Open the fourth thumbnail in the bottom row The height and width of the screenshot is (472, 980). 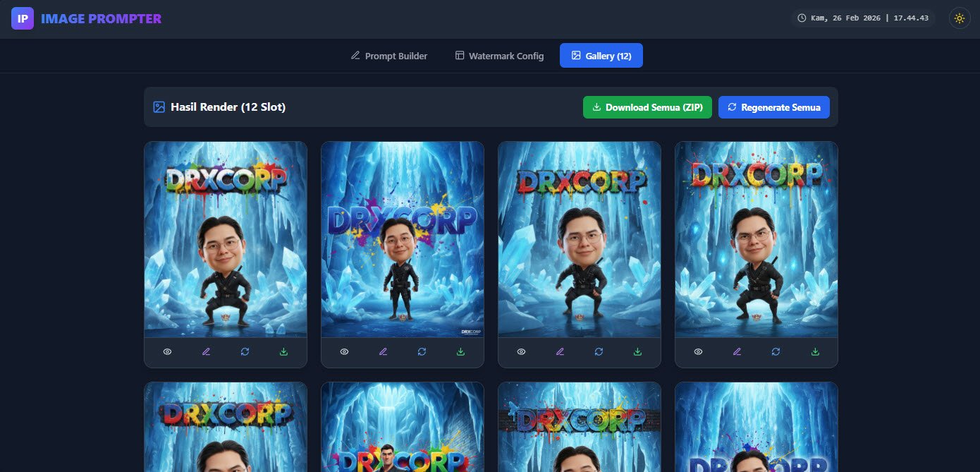757,427
